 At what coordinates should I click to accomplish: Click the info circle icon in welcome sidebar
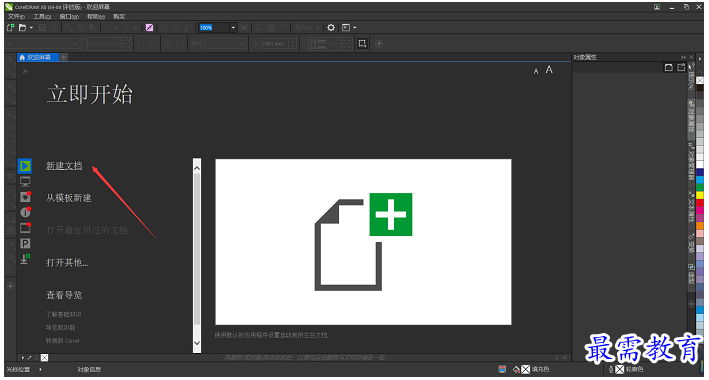pos(25,212)
